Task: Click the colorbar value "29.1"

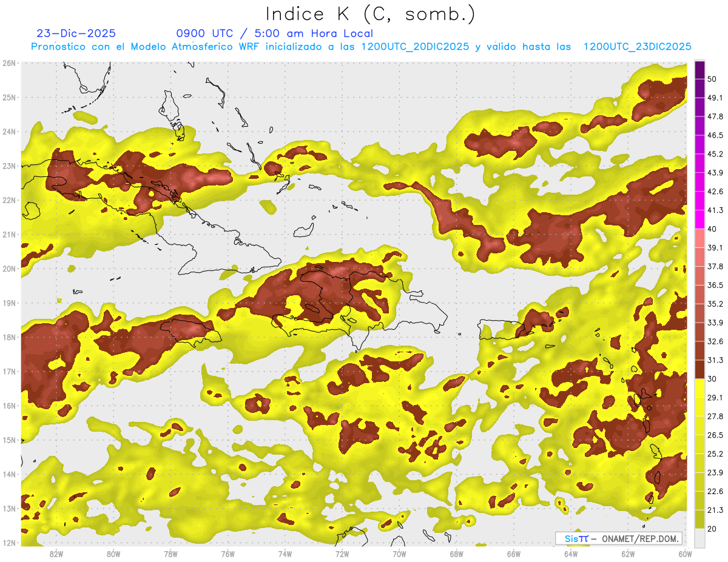Action: pos(715,397)
